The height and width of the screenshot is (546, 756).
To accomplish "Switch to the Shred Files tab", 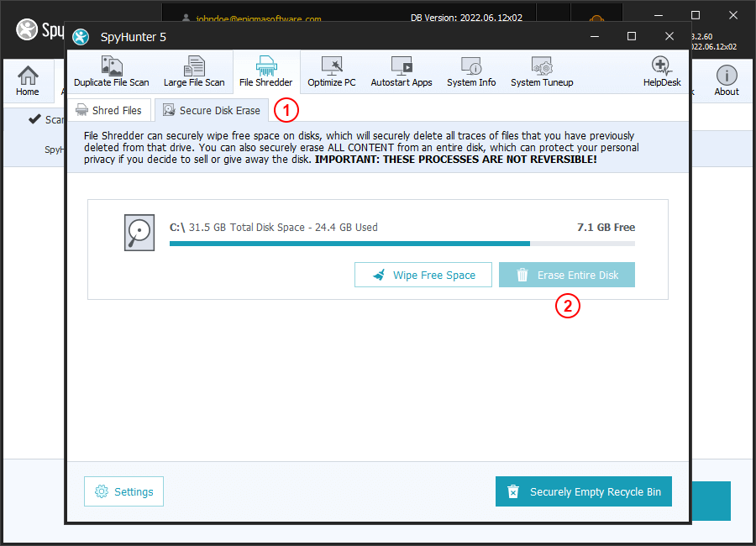I will [x=109, y=110].
